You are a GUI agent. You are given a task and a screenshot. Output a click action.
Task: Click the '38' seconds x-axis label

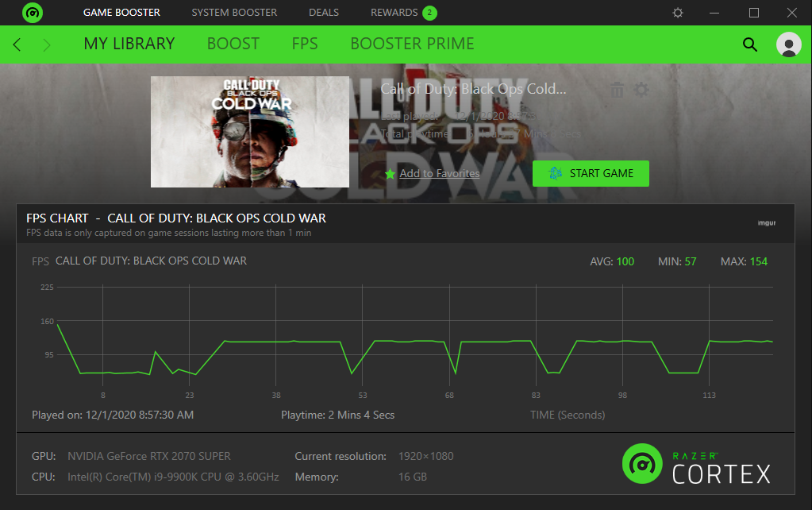[x=276, y=396]
